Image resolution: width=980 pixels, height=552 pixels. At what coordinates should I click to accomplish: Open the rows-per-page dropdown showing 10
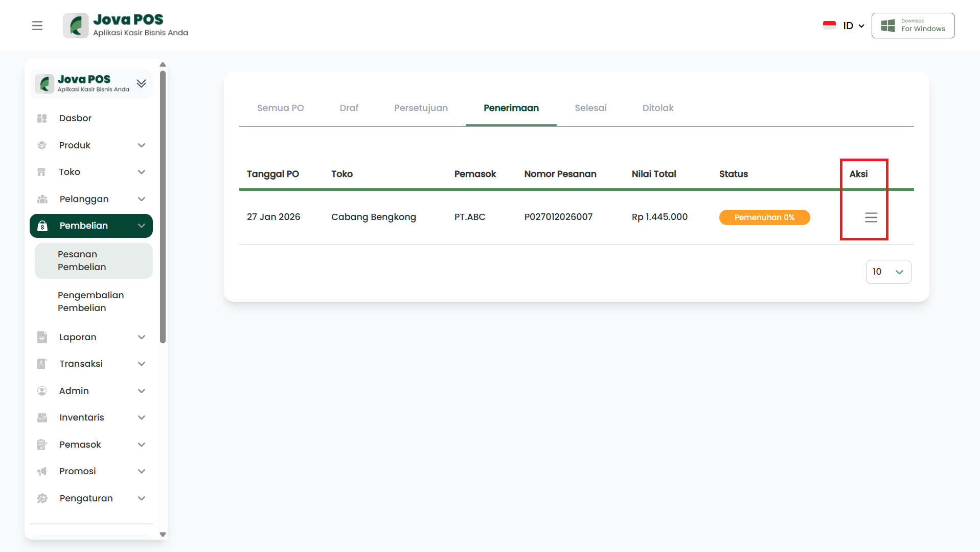888,272
